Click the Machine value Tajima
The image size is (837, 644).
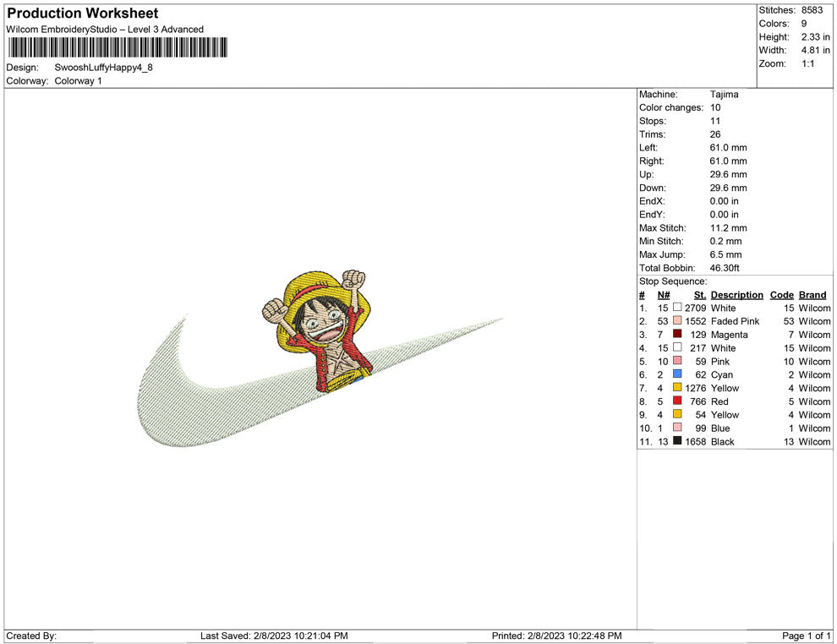tap(724, 94)
